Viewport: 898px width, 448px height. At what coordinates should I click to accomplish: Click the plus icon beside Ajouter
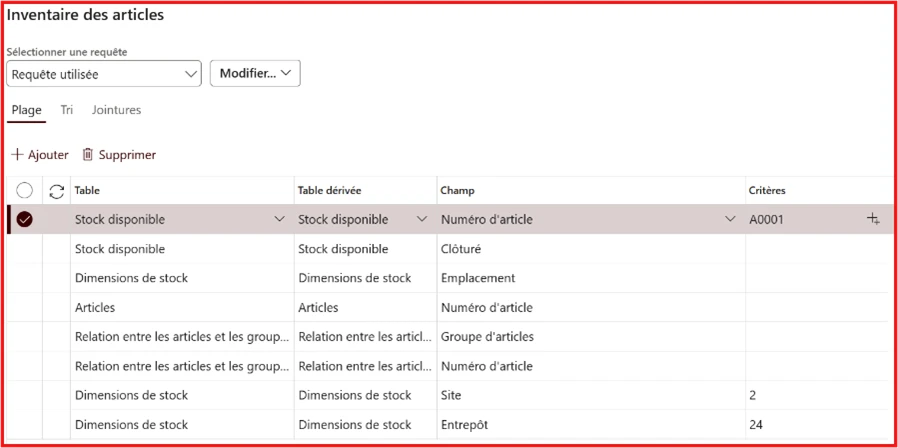17,155
